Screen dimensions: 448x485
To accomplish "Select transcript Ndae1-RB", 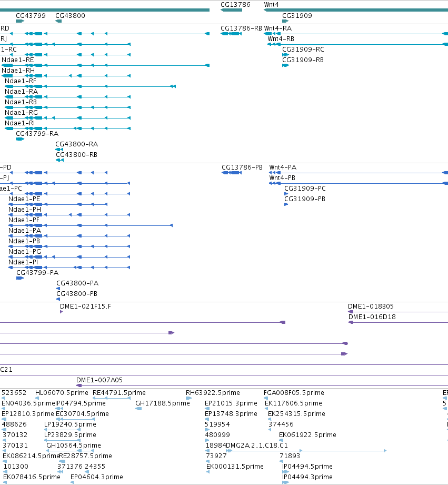I will 21,102.
